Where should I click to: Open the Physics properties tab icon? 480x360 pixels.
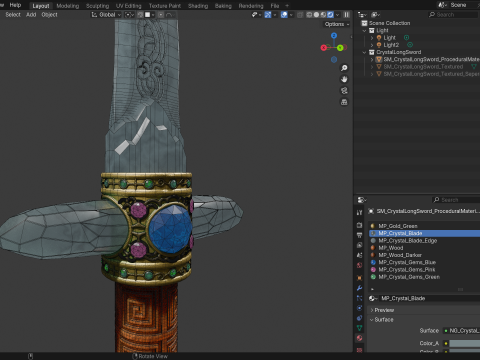(x=359, y=308)
